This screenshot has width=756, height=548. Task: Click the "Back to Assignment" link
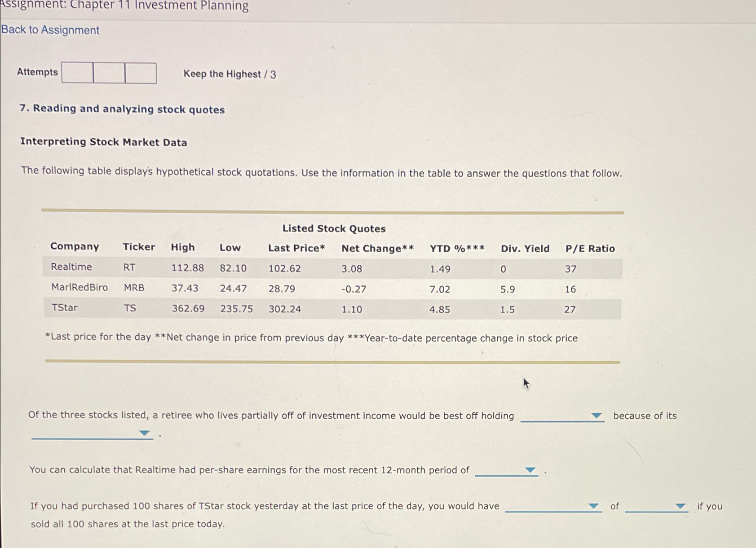[50, 30]
